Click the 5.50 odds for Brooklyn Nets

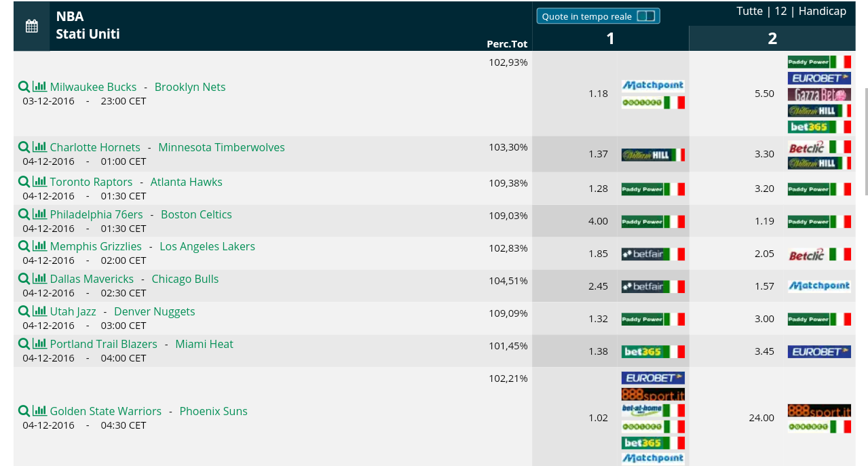tap(764, 94)
